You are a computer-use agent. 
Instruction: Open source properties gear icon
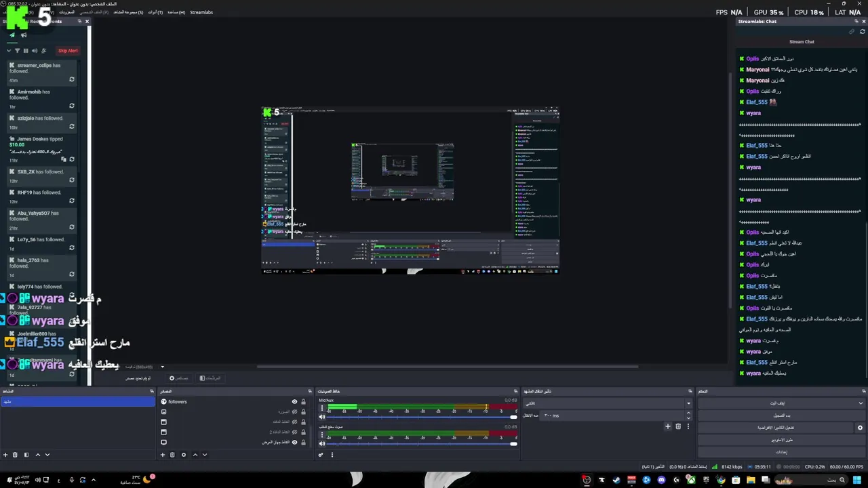point(183,455)
